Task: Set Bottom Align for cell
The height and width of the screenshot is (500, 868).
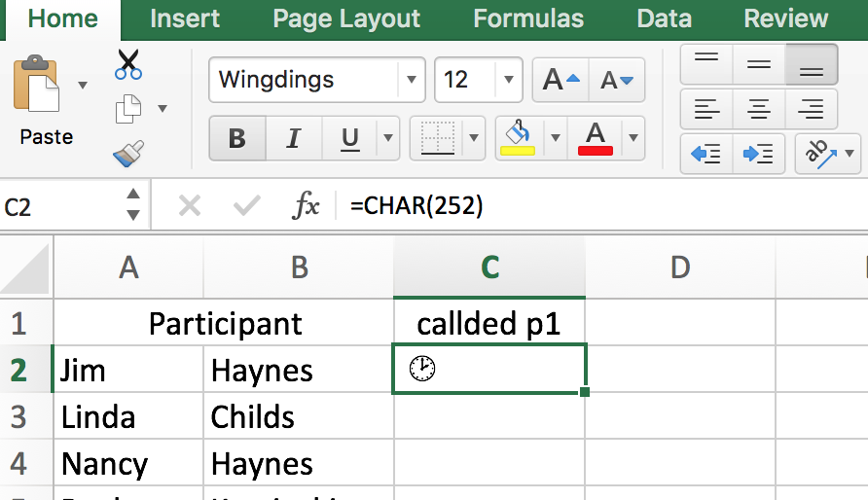Action: click(811, 64)
